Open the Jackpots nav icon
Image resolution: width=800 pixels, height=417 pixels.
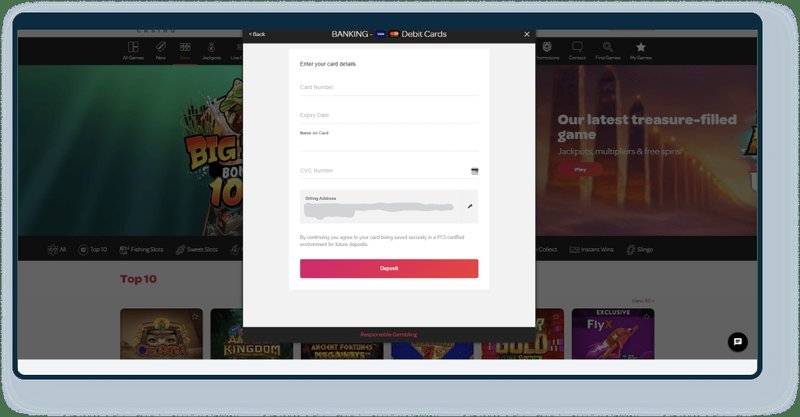211,51
